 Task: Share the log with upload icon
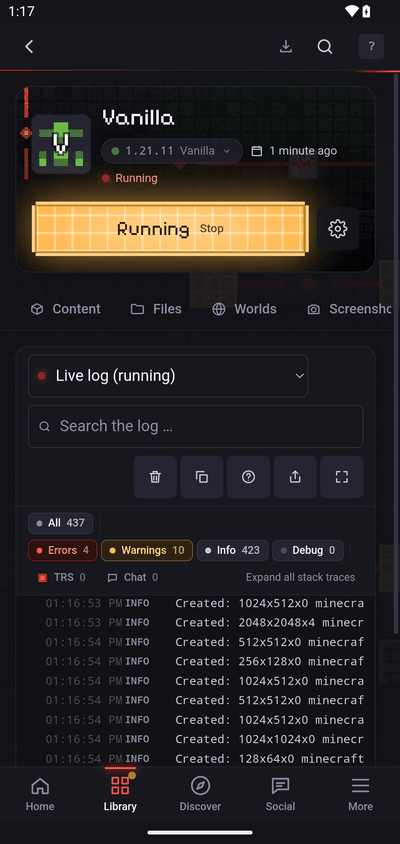click(295, 477)
